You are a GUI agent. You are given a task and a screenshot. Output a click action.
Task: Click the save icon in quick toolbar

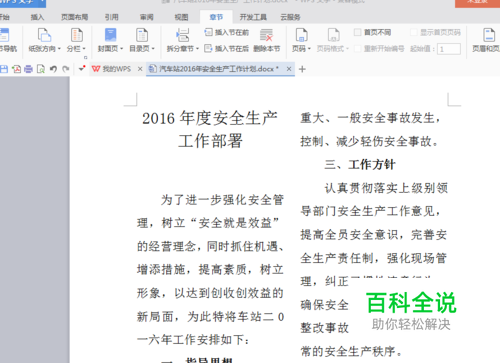pyautogui.click(x=4, y=69)
